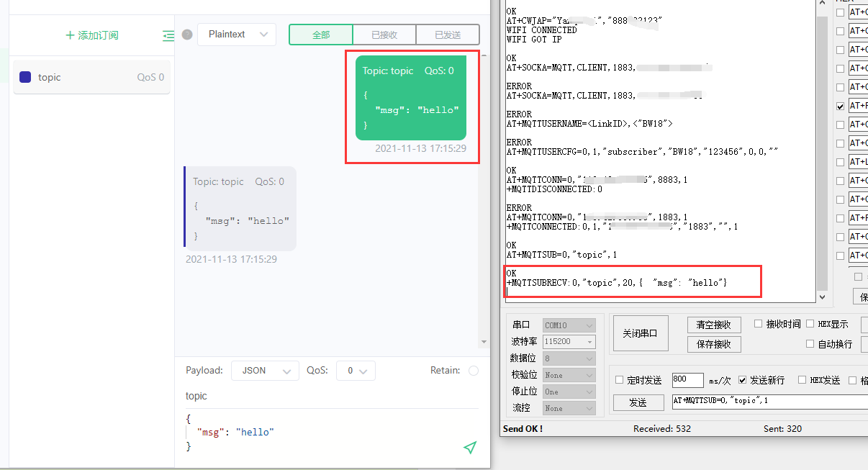868x470 pixels.
Task: Open the Payload JSON format dropdown
Action: point(265,371)
